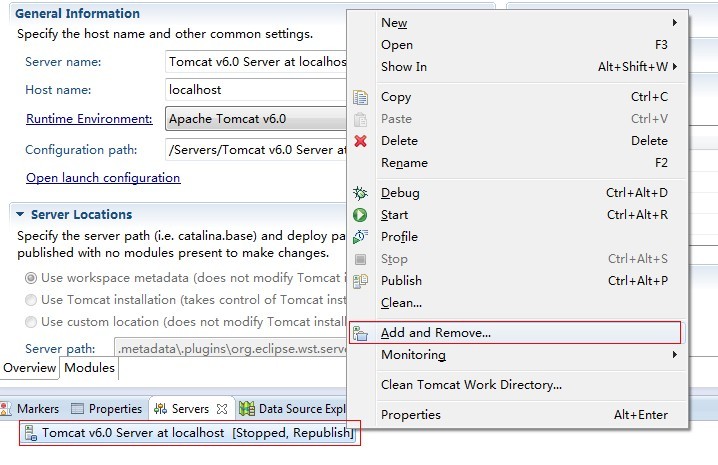This screenshot has width=718, height=465.
Task: Open the Servers view tab
Action: tap(190, 409)
